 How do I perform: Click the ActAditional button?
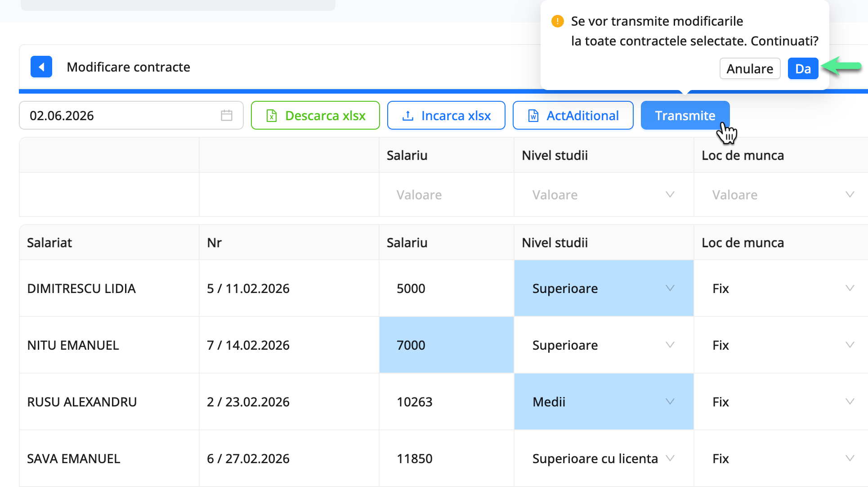[573, 115]
